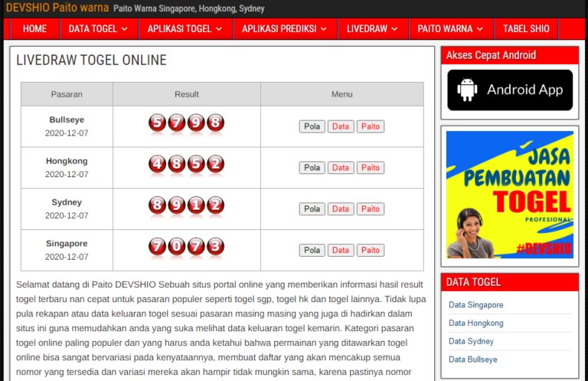Screen dimensions: 588x381
Task: Expand the DATA TOGEL menu chevron
Action: tap(125, 29)
